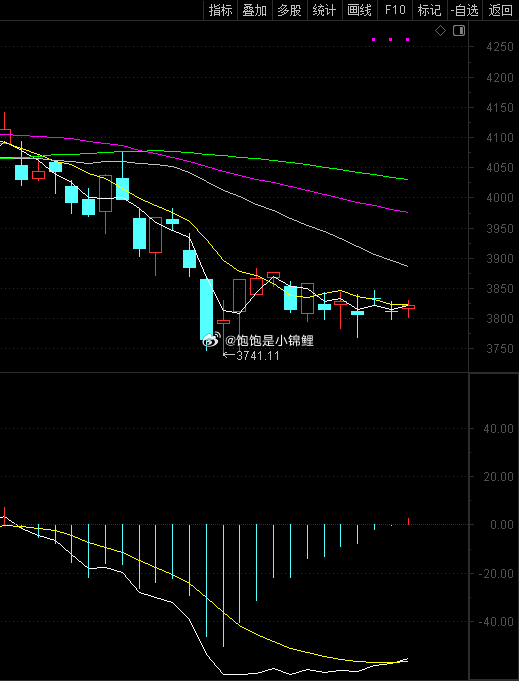Click the -40.00 MACD axis label

(496, 622)
